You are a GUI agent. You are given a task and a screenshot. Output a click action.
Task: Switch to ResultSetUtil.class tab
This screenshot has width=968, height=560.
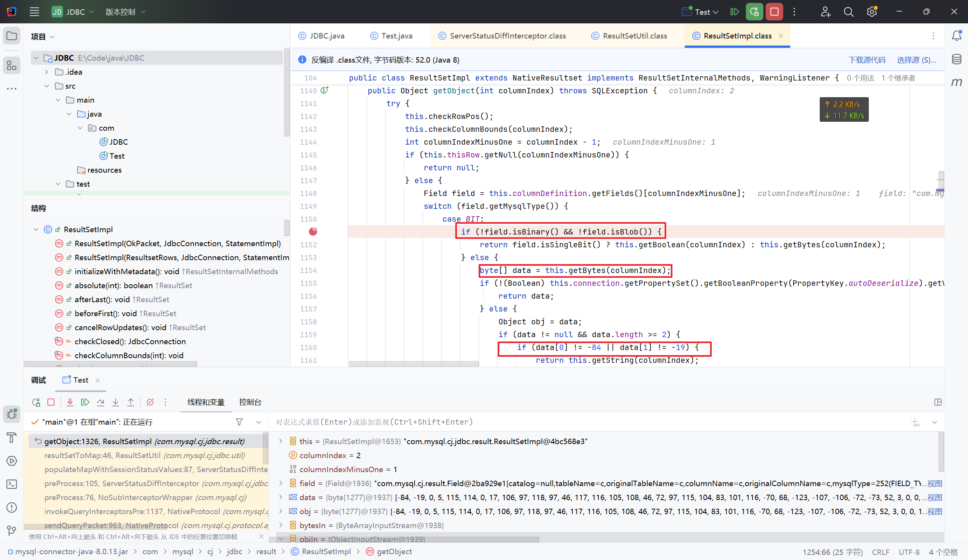630,36
